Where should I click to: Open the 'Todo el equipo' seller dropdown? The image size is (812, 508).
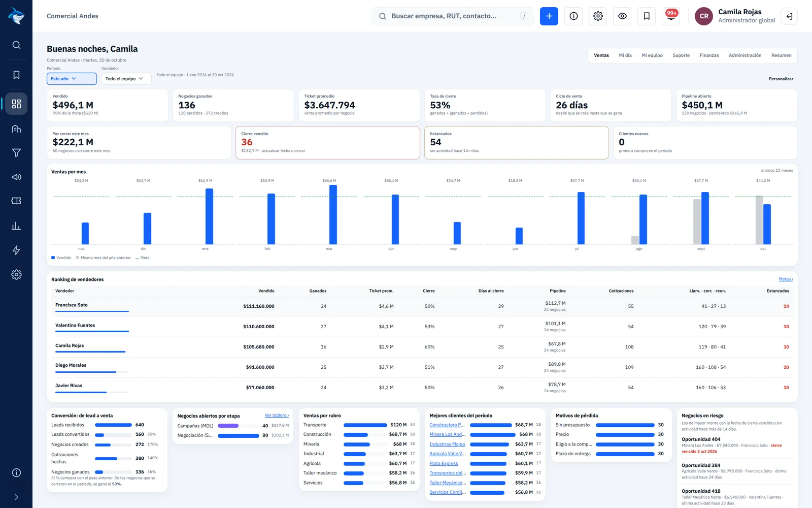pos(126,79)
